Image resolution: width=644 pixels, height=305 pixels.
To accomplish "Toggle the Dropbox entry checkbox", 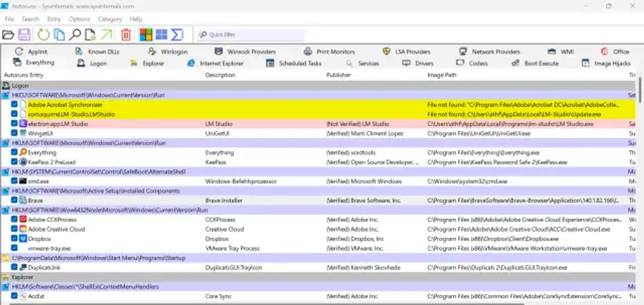I will 14,239.
